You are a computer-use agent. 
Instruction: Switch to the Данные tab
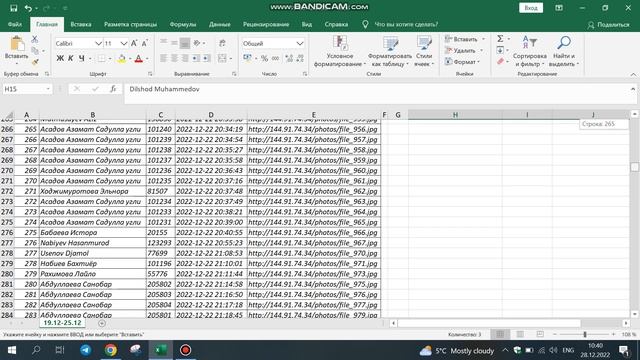point(220,24)
